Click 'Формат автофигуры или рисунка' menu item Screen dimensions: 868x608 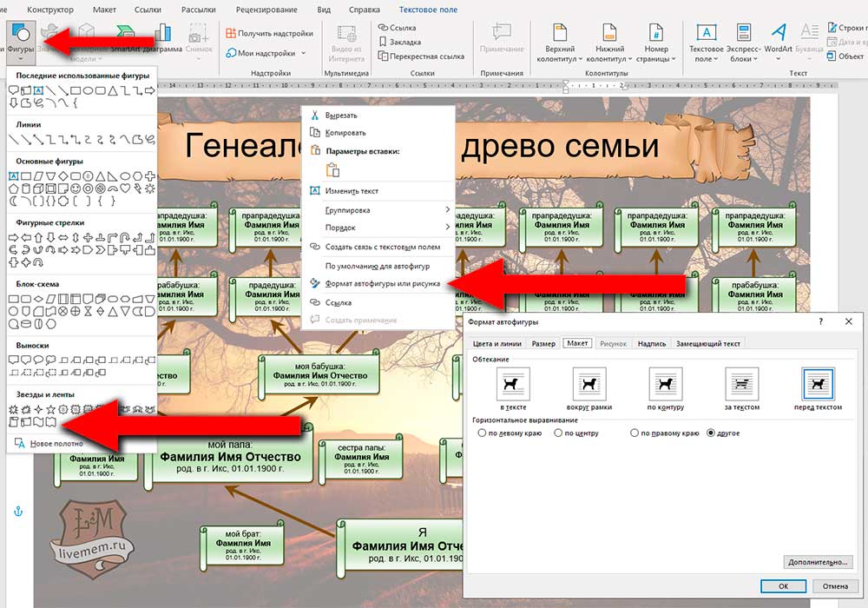point(382,283)
